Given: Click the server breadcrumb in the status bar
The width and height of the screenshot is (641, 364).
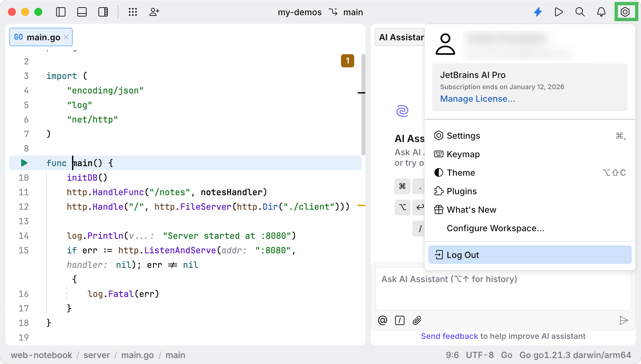Looking at the screenshot, I should [96, 355].
